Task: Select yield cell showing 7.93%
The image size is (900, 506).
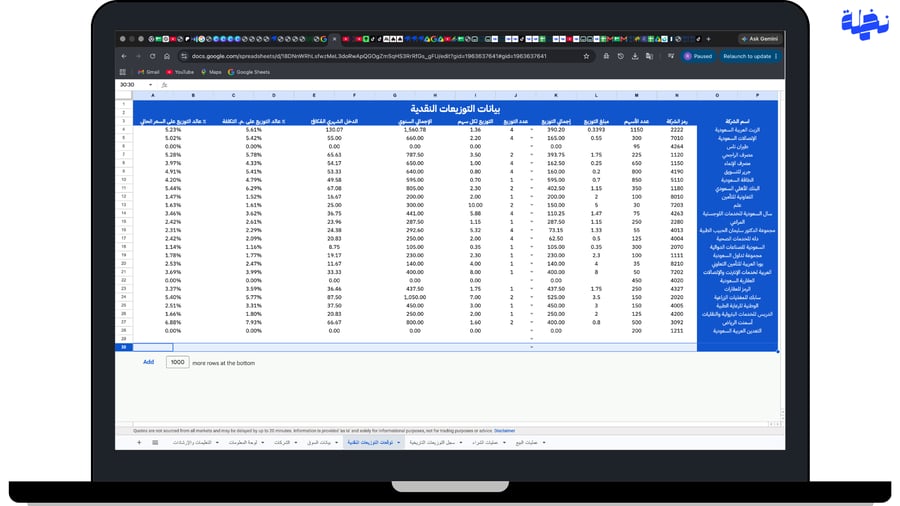Action: click(x=253, y=322)
